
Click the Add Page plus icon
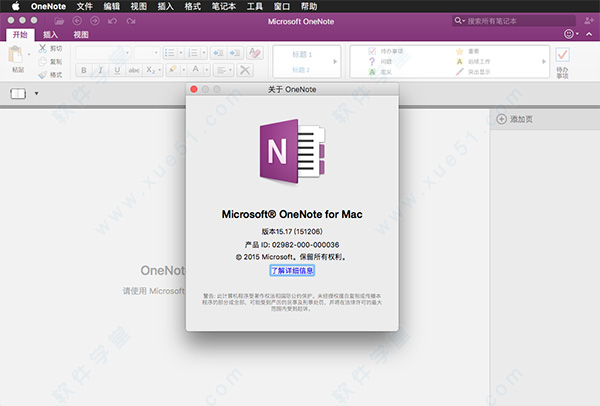tap(501, 119)
